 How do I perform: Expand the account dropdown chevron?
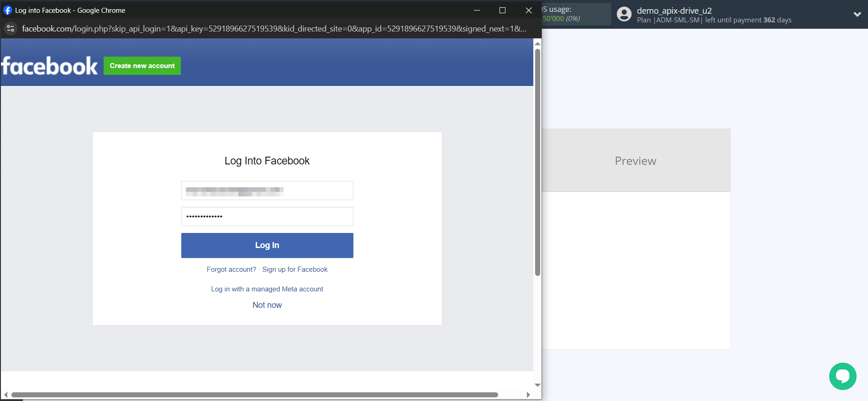click(857, 14)
